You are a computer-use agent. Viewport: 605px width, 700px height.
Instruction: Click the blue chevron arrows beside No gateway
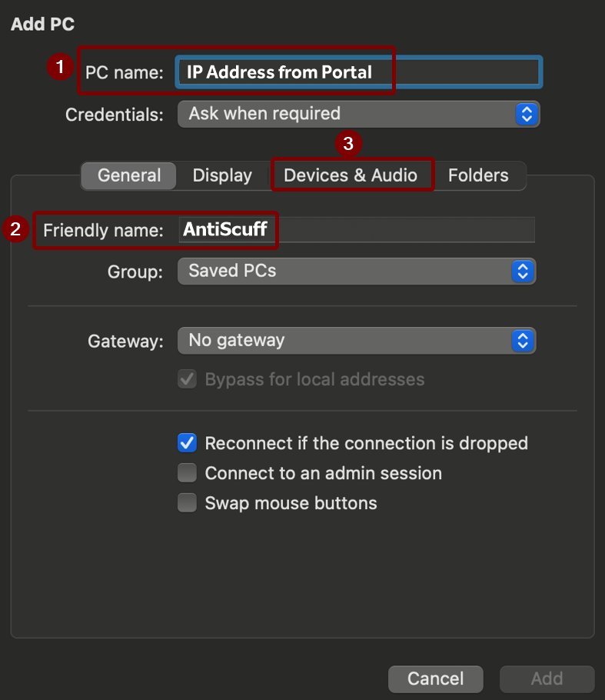523,340
